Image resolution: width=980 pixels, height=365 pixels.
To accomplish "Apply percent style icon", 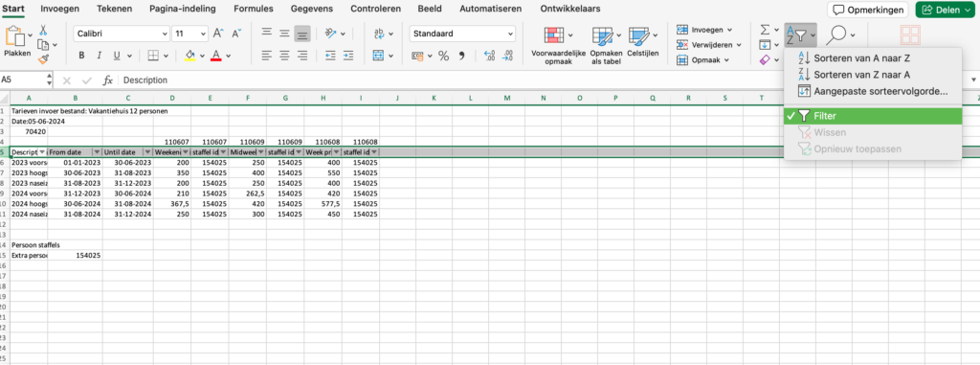I will tap(444, 56).
